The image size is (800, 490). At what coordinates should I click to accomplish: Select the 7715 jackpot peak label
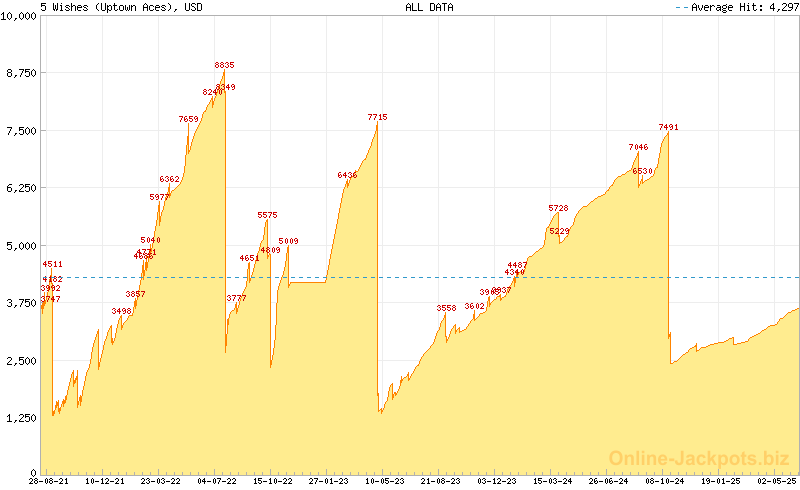click(x=377, y=118)
